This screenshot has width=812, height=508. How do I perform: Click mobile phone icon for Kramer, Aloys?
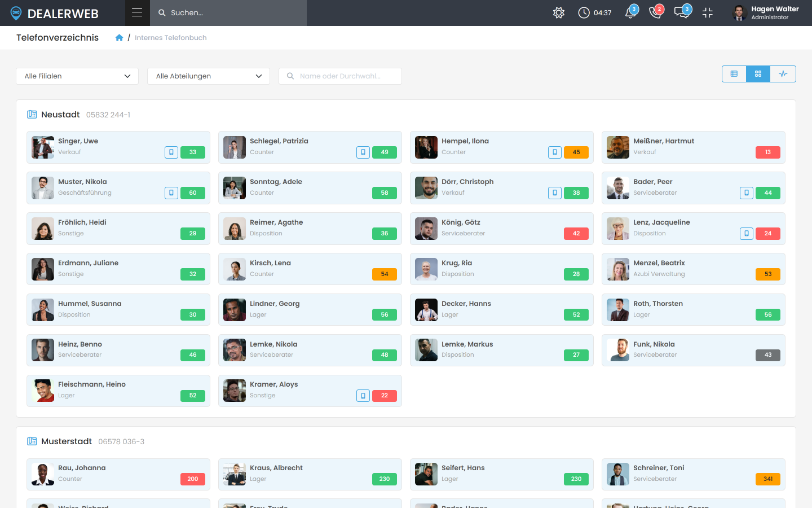click(363, 396)
